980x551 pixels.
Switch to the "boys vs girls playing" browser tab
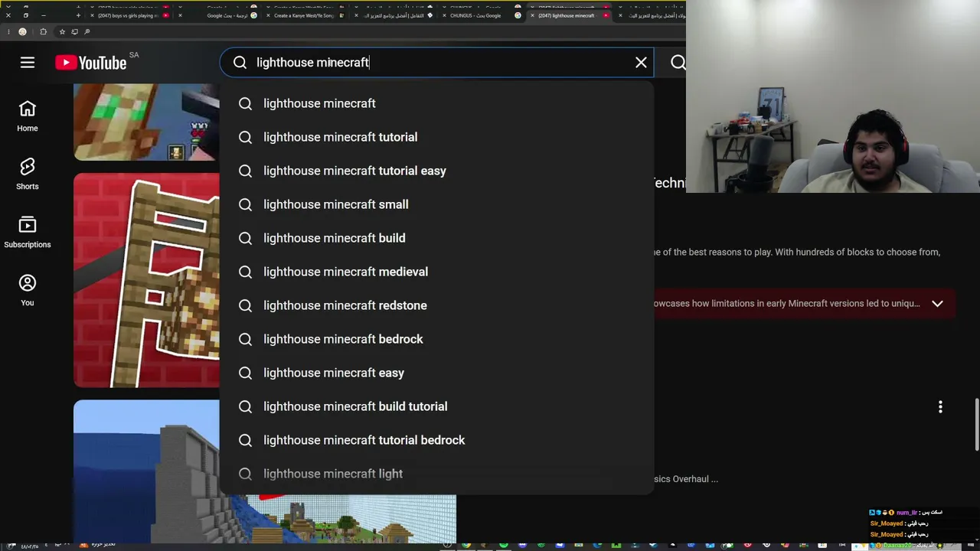click(x=128, y=15)
